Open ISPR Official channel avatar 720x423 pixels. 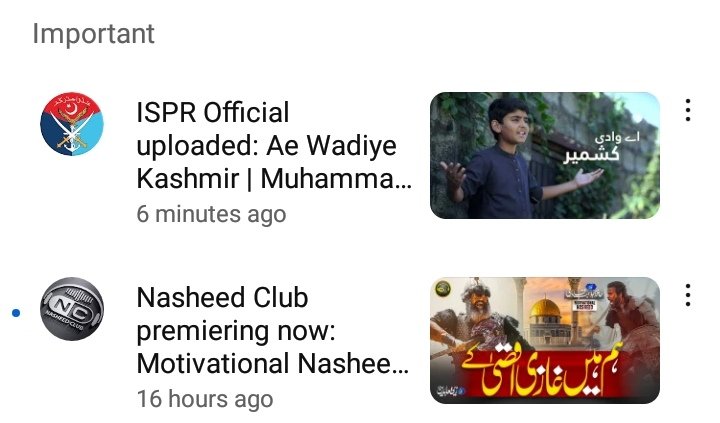(x=72, y=124)
